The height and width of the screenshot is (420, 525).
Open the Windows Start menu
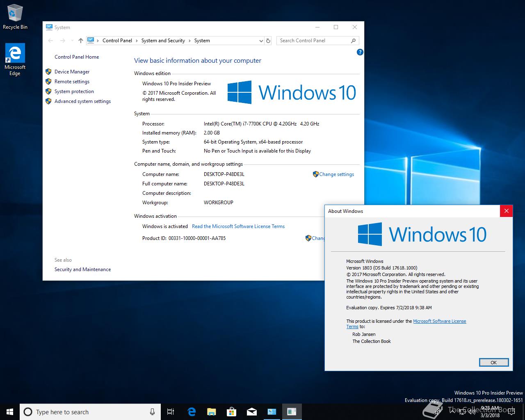(x=10, y=412)
